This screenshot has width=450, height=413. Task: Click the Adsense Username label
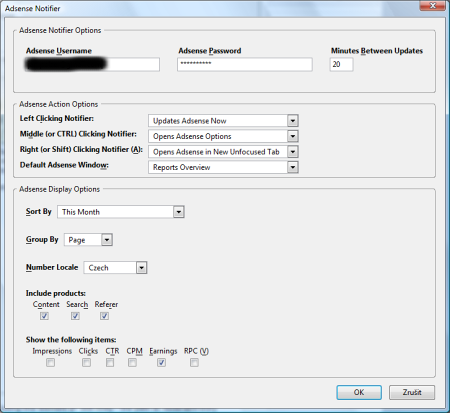pyautogui.click(x=59, y=51)
